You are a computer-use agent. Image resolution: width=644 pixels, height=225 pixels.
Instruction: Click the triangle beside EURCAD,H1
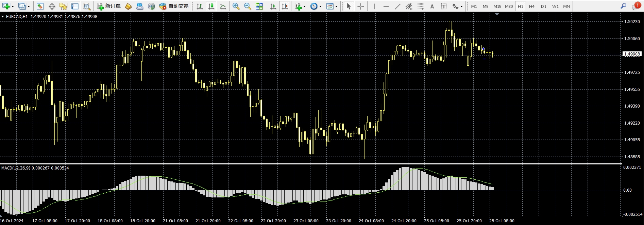pyautogui.click(x=3, y=16)
